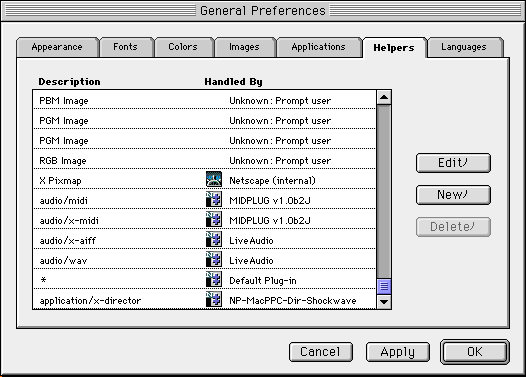Screen dimensions: 526x377
Task: Click 'NP-MacPPC-Dir-Shockwave' handler text
Action: (x=293, y=301)
